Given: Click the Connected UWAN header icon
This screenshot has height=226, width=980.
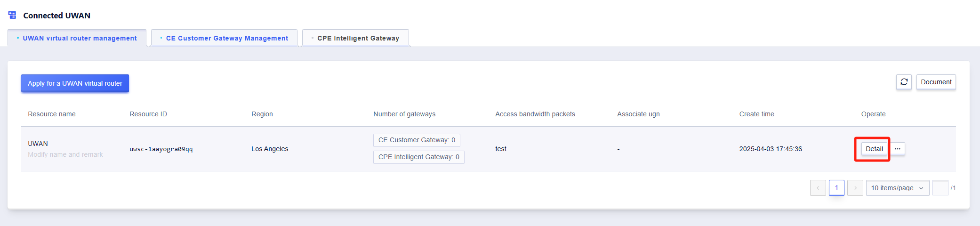Looking at the screenshot, I should pyautogui.click(x=12, y=15).
